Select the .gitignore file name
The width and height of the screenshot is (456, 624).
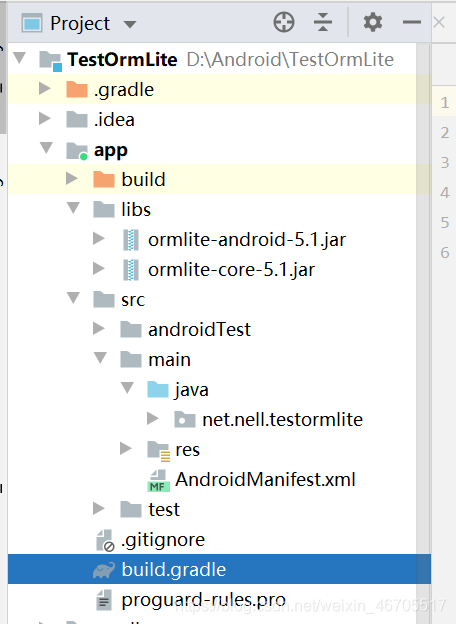(x=163, y=540)
